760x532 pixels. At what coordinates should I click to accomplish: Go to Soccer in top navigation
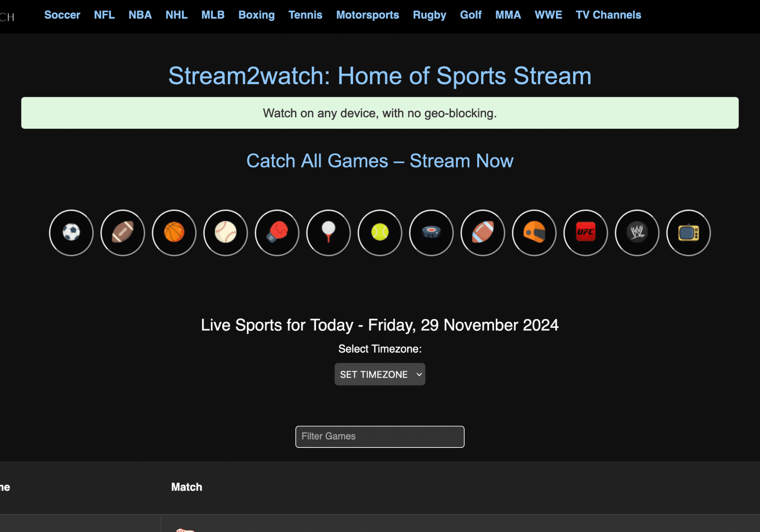[62, 15]
